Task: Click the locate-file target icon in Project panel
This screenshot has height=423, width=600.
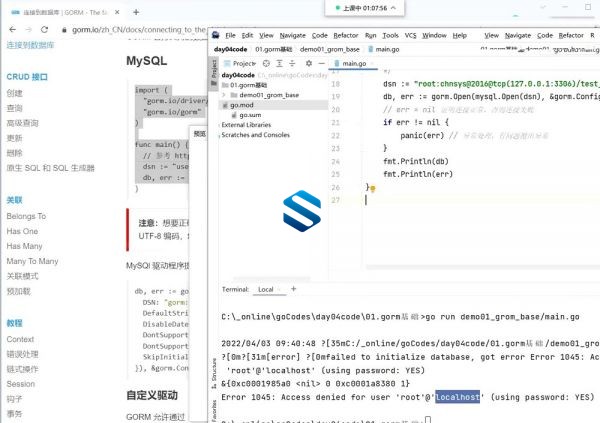Action: tap(266, 64)
